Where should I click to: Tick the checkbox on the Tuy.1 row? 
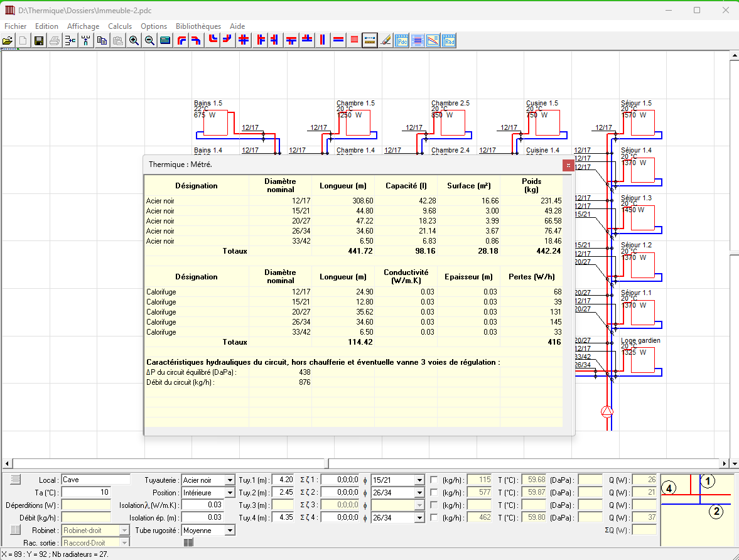(434, 480)
